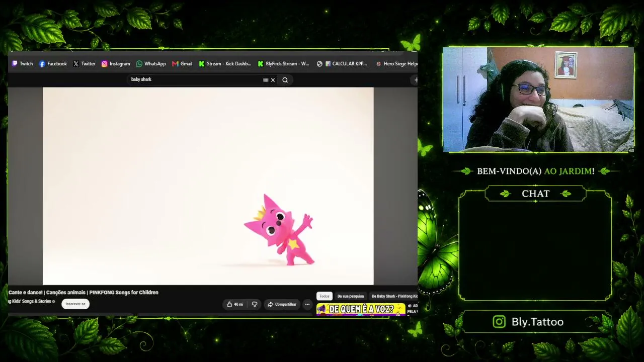Open the three-dots more actions menu

[307, 304]
